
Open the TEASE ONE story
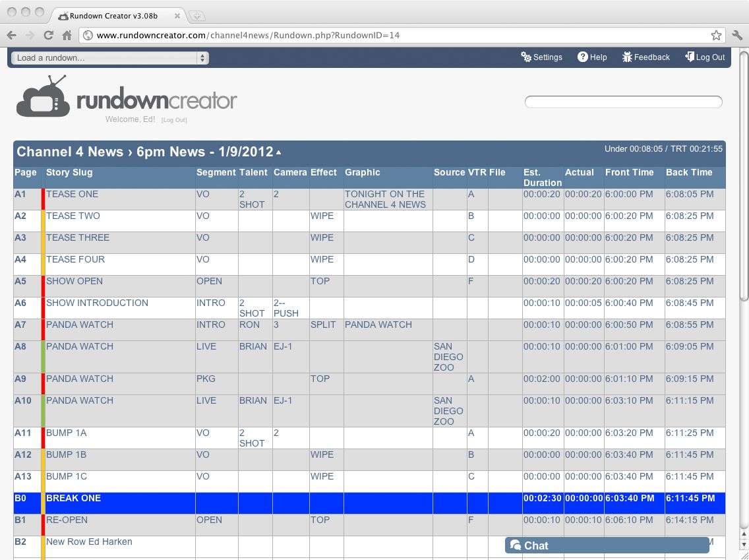(72, 194)
